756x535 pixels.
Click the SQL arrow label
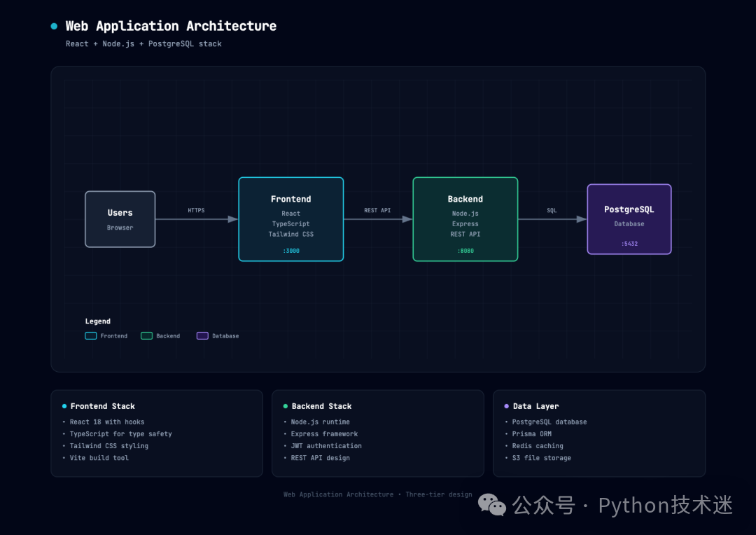[x=552, y=210]
